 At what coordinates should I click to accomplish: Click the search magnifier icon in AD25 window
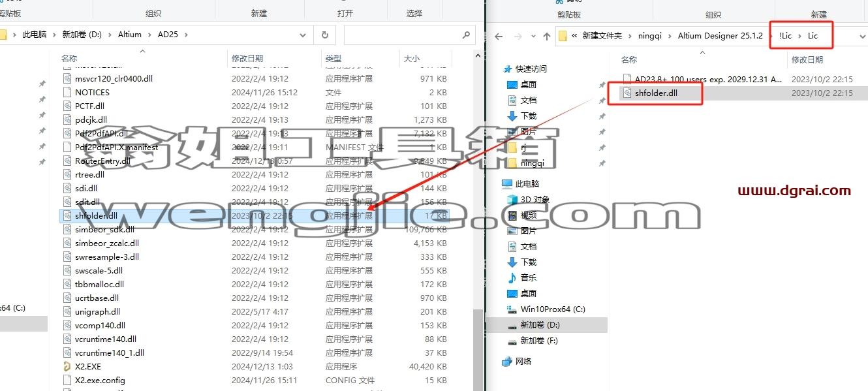465,35
